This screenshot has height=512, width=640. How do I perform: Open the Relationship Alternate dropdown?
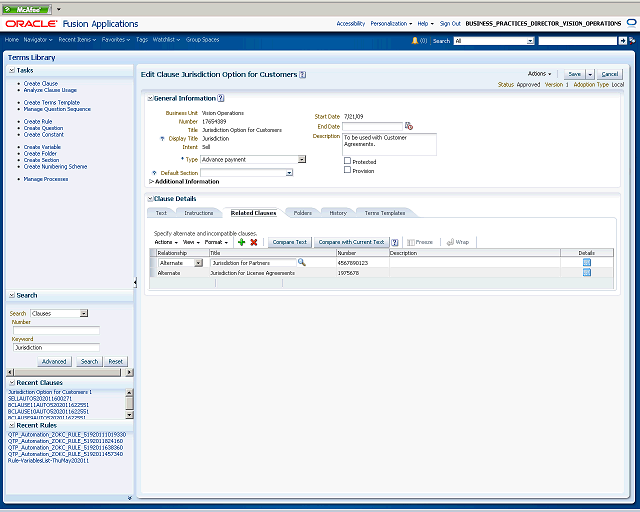(198, 263)
